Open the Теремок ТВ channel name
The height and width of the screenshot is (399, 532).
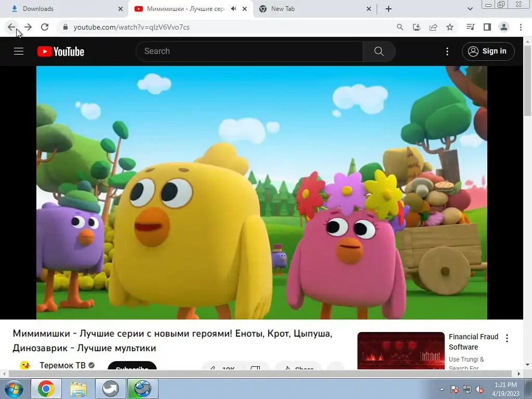click(x=62, y=365)
